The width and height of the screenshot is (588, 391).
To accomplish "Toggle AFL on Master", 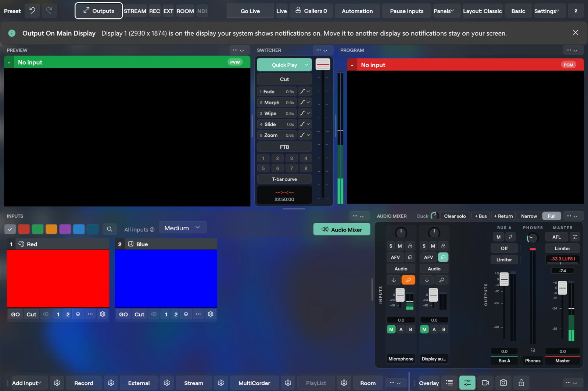I will (x=557, y=237).
